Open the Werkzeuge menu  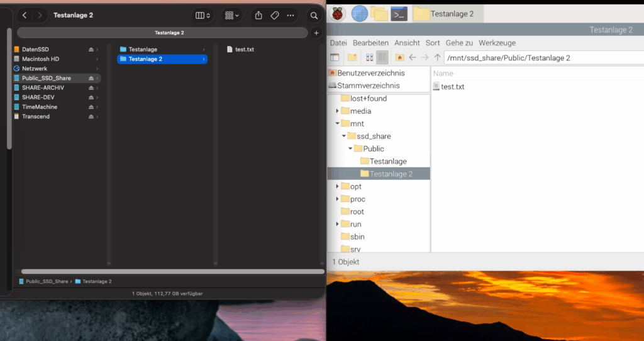click(497, 43)
